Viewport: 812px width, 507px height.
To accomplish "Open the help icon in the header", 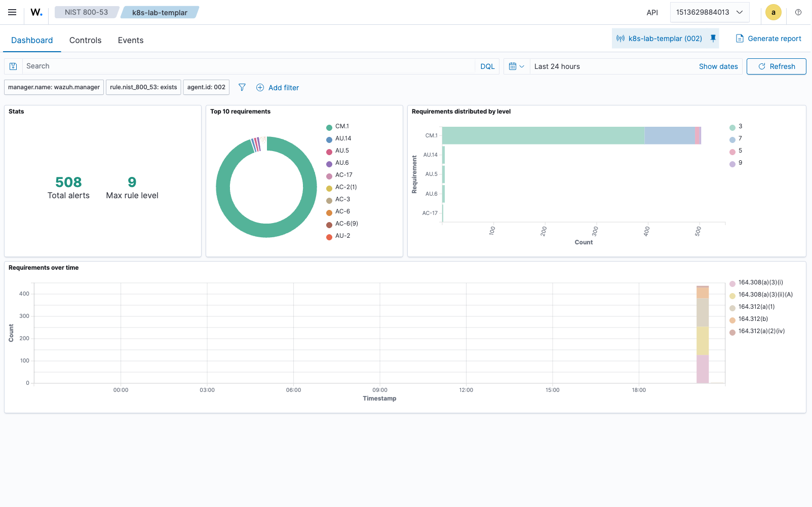I will (798, 12).
